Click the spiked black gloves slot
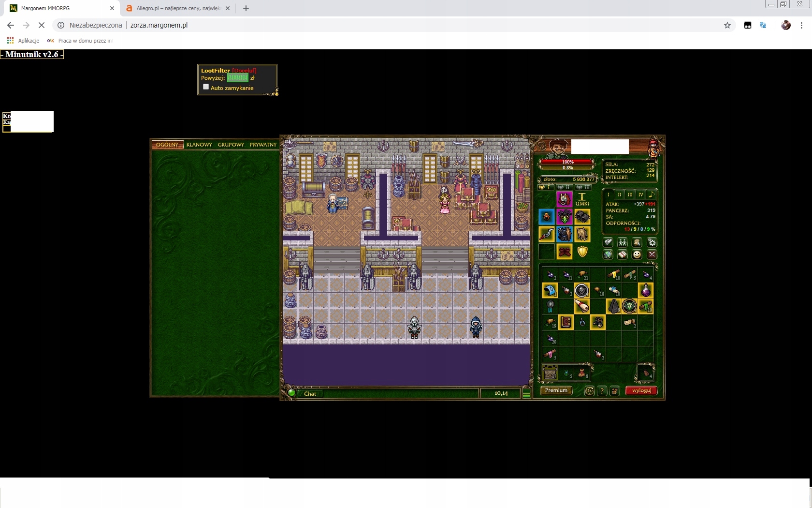812x508 pixels. (582, 217)
